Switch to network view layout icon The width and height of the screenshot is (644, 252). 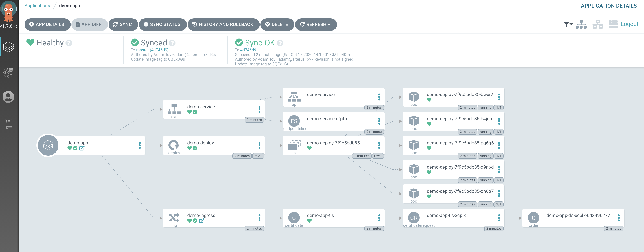click(597, 24)
